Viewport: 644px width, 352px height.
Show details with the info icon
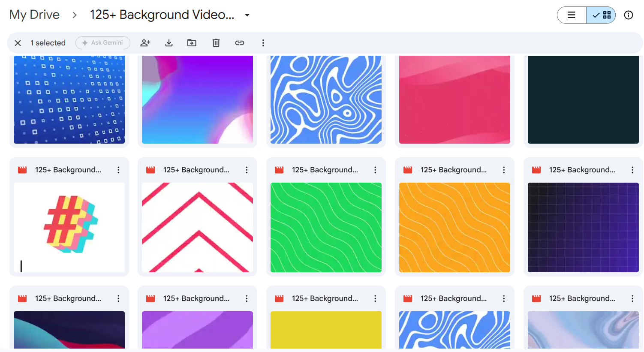[629, 15]
